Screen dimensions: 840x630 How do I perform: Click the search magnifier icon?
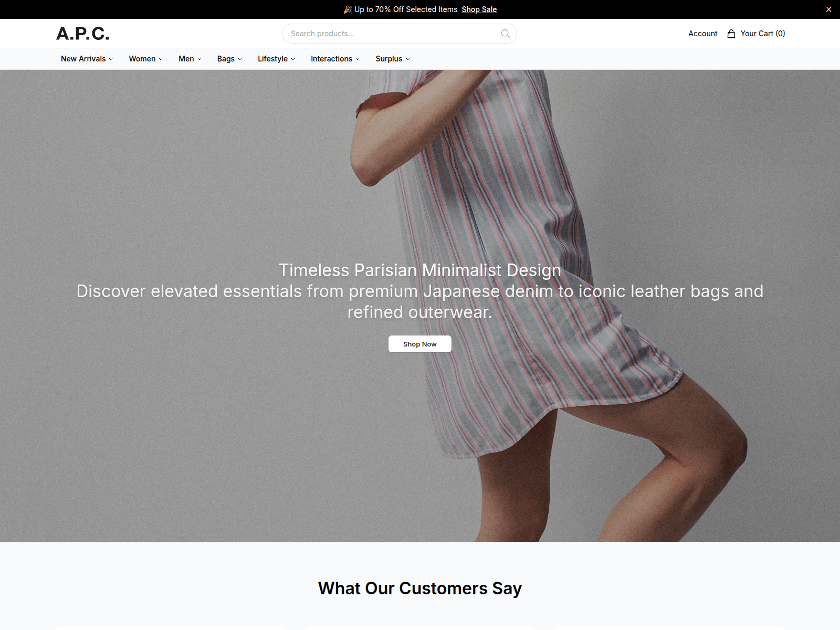point(505,34)
